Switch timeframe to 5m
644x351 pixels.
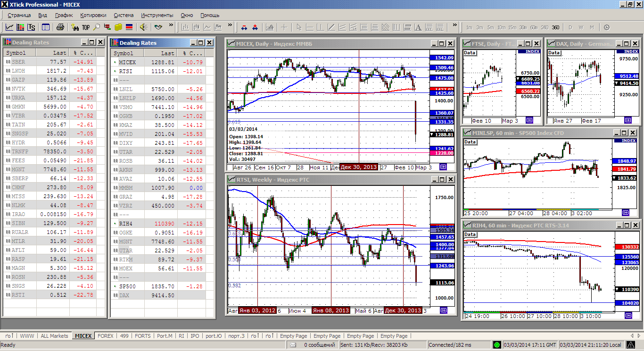click(491, 27)
